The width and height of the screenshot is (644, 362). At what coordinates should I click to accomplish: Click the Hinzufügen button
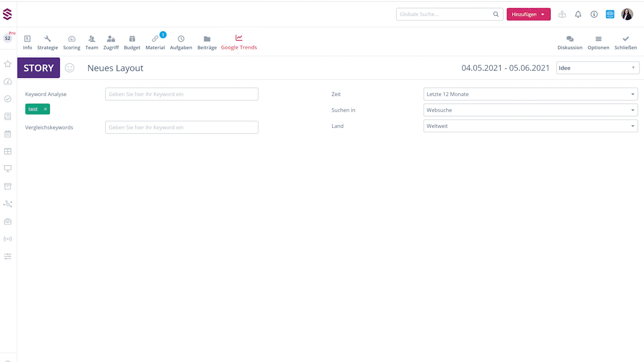point(528,15)
